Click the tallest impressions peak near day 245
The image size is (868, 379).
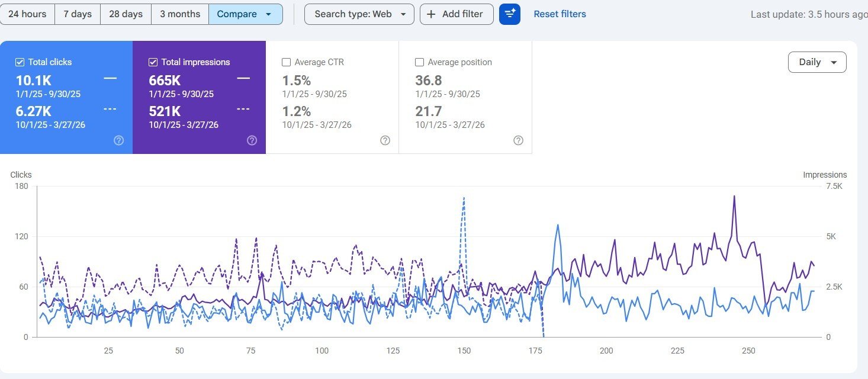(x=734, y=196)
